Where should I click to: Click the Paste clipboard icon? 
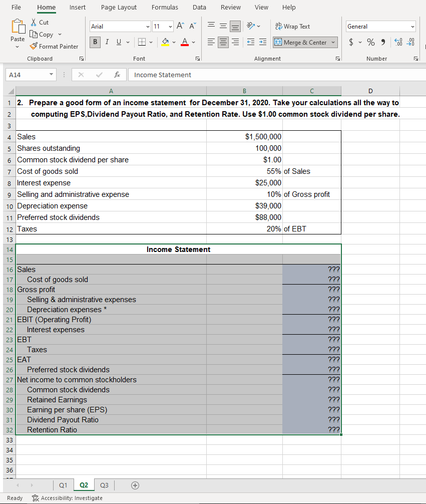[18, 26]
